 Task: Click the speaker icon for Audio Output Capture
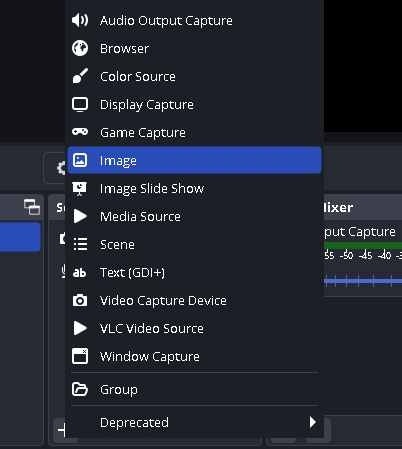(80, 20)
